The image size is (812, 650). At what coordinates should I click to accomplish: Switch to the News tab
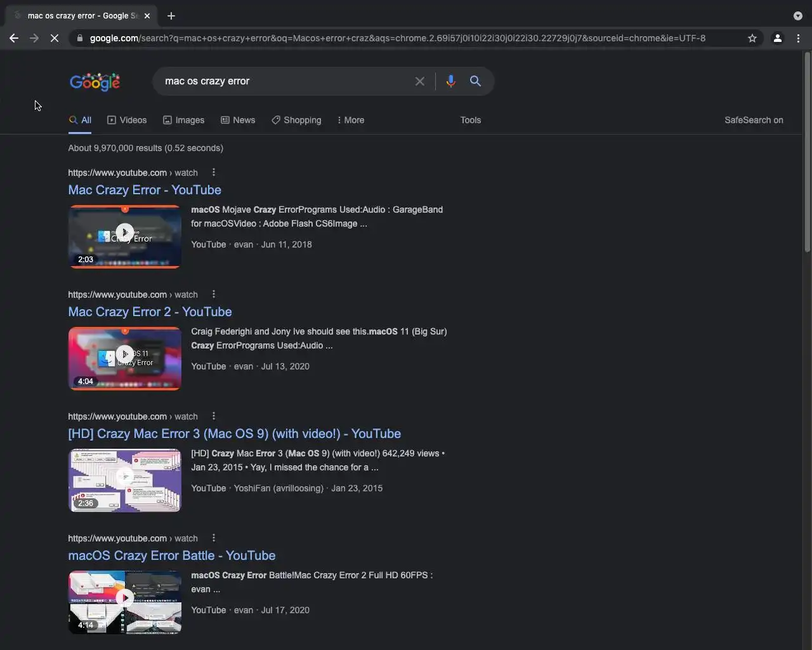click(x=238, y=120)
